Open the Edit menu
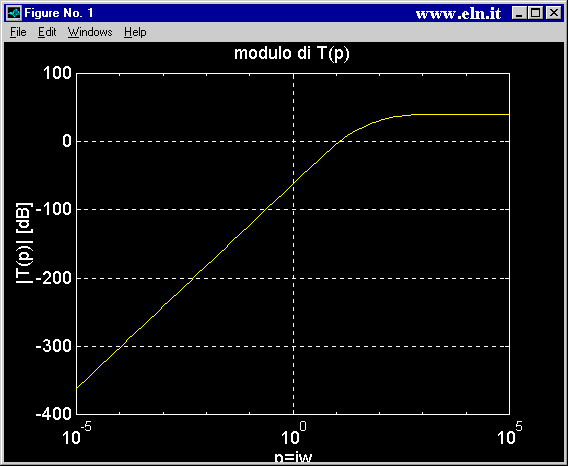This screenshot has height=466, width=568. click(47, 32)
